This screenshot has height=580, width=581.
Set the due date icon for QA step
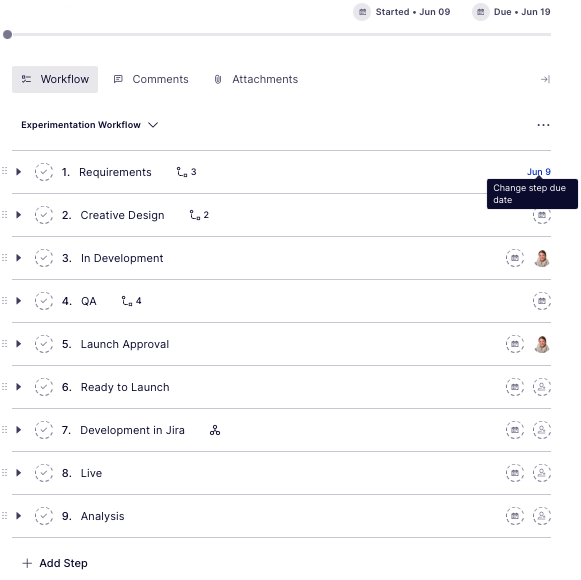coord(542,301)
